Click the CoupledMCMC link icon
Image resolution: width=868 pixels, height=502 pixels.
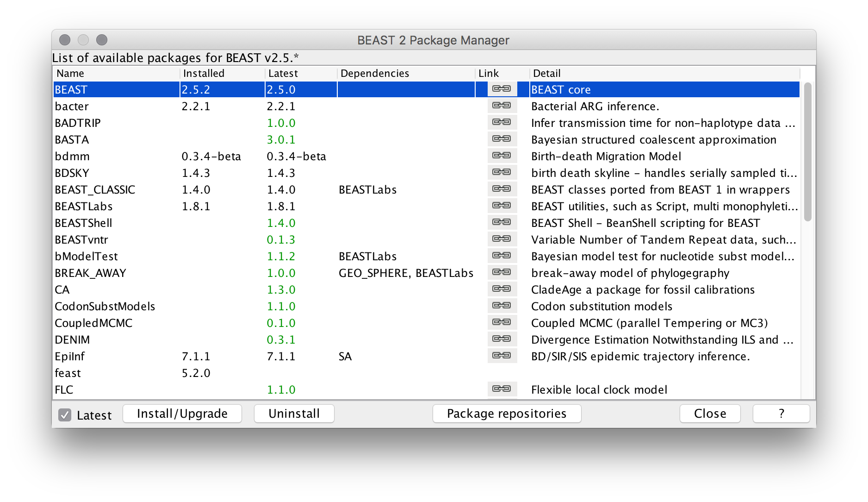(x=502, y=322)
